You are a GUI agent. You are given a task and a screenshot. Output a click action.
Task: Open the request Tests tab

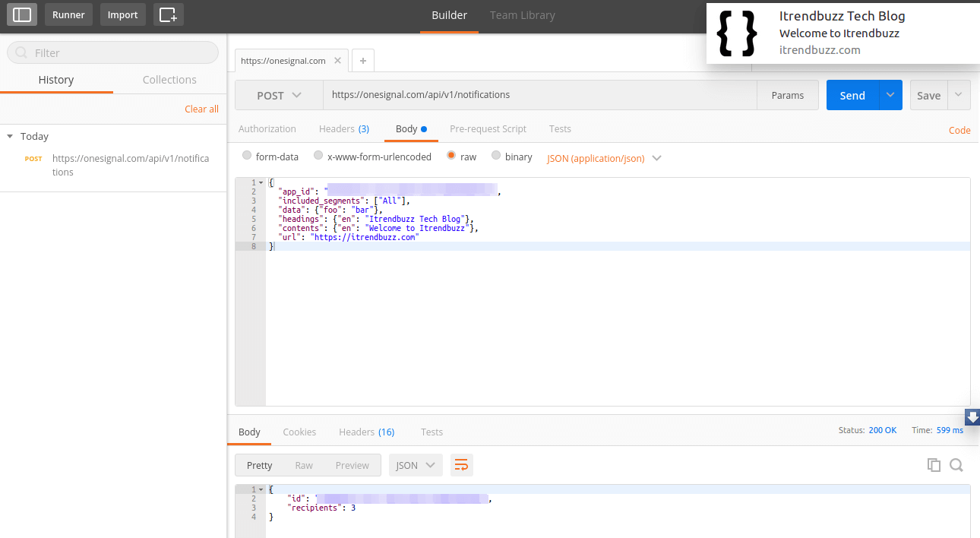coord(560,129)
